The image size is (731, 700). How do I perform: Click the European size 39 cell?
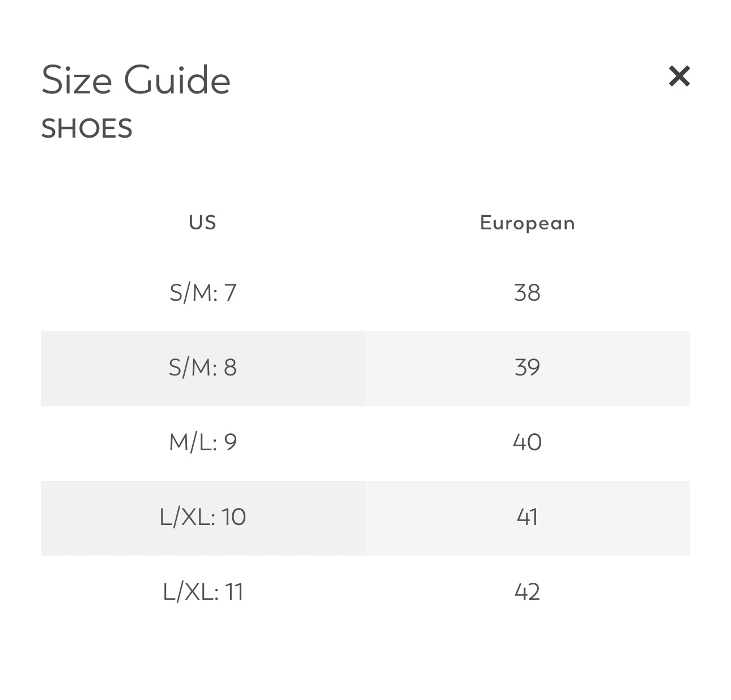coord(528,368)
